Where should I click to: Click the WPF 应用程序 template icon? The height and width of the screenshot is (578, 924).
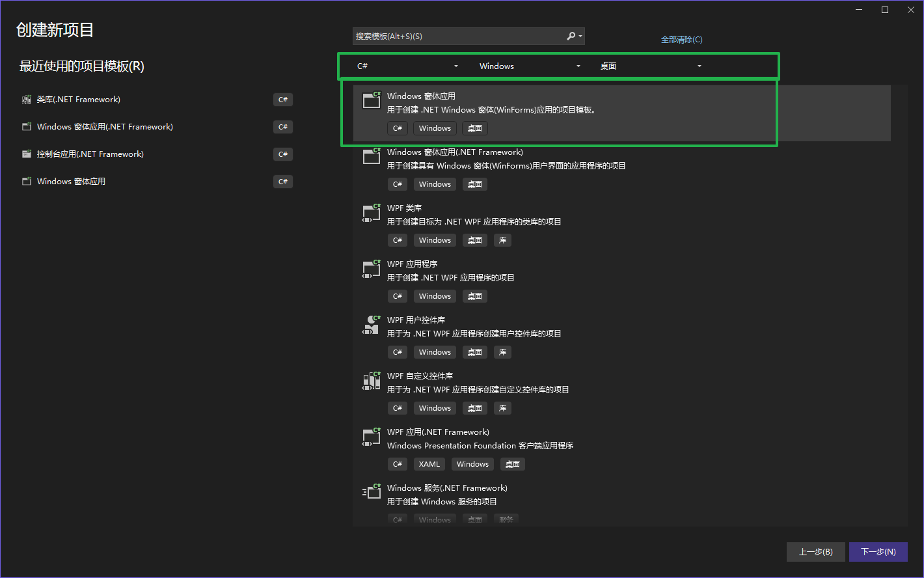372,268
